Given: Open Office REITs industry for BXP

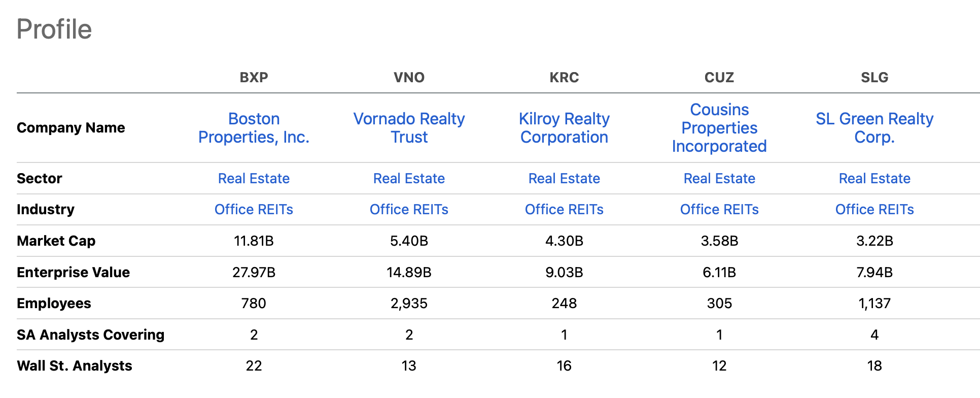Looking at the screenshot, I should (x=254, y=210).
